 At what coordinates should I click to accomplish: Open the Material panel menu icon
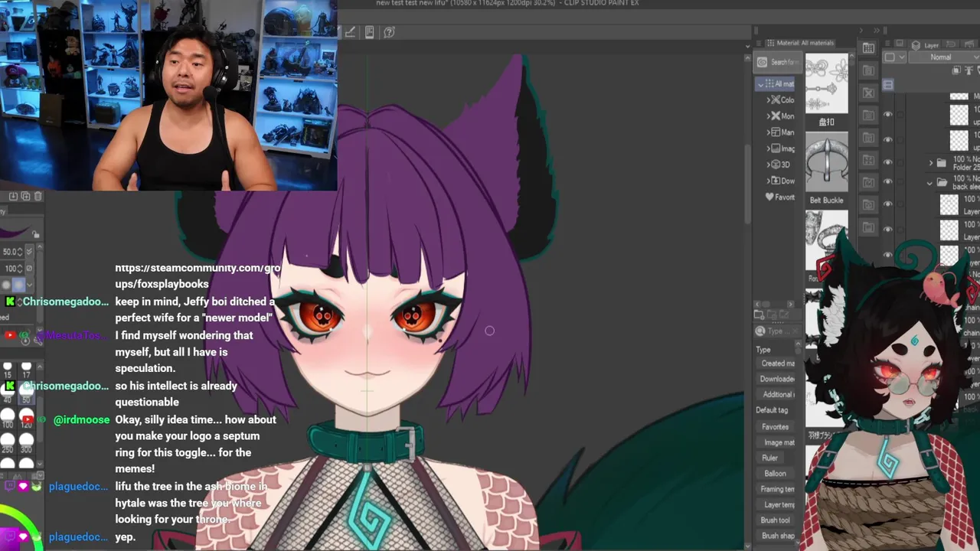point(759,43)
